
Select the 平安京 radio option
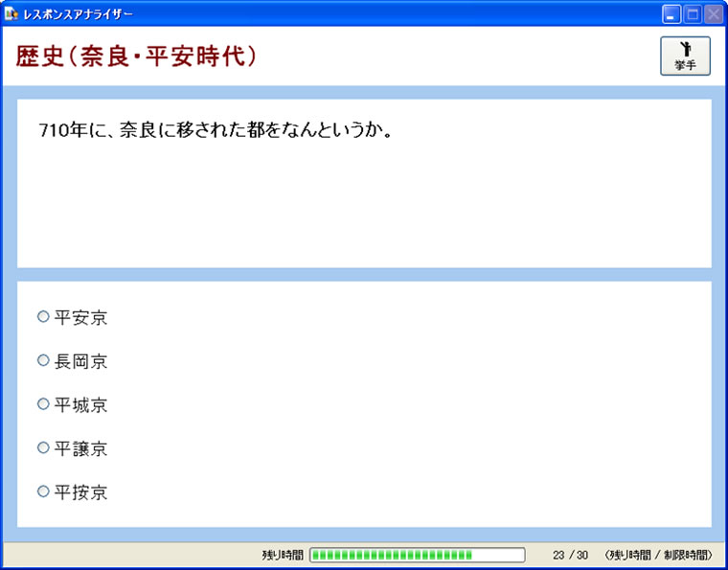[73, 317]
